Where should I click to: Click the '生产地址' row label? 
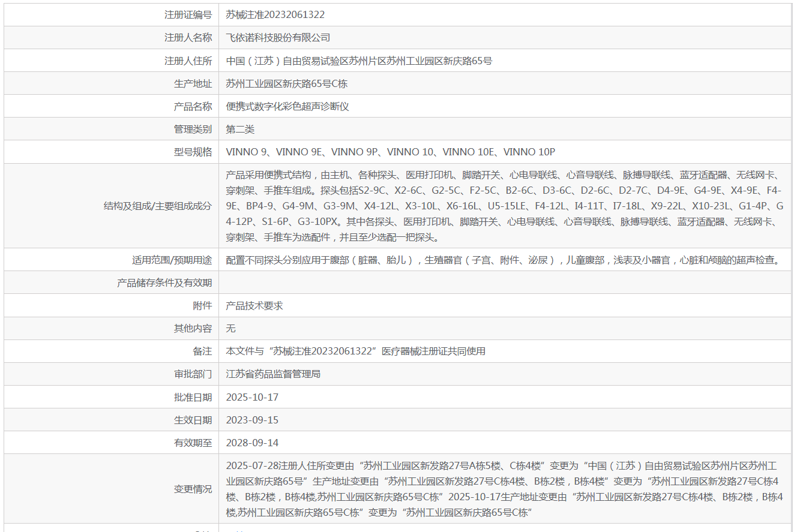tap(193, 84)
